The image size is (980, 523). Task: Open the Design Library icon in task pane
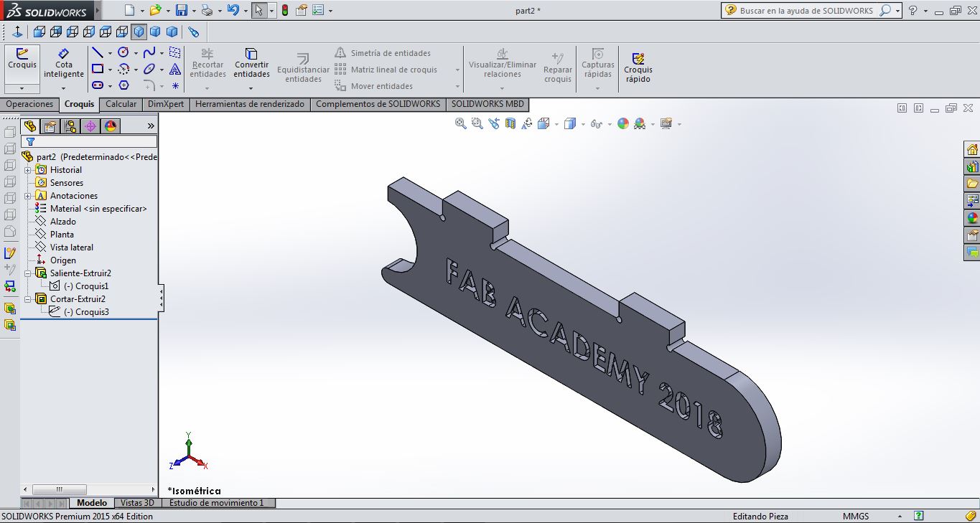tap(972, 166)
